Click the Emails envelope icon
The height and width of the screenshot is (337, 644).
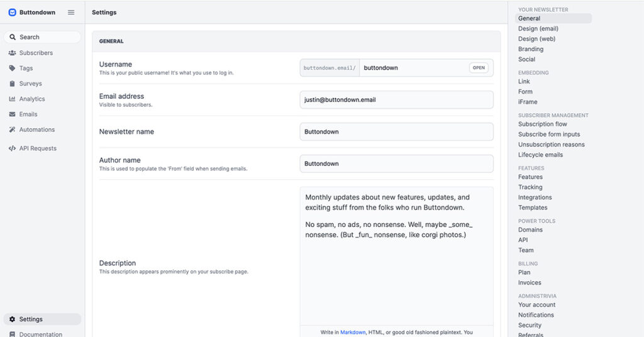click(x=13, y=114)
